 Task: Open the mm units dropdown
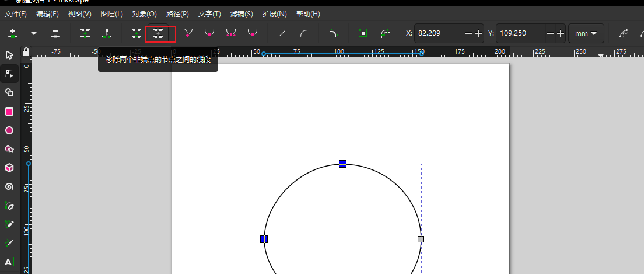[586, 33]
